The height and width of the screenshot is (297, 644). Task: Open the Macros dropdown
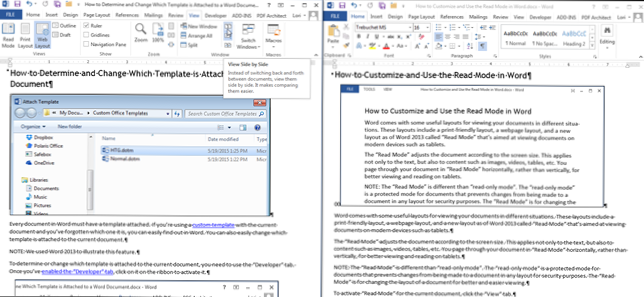273,36
